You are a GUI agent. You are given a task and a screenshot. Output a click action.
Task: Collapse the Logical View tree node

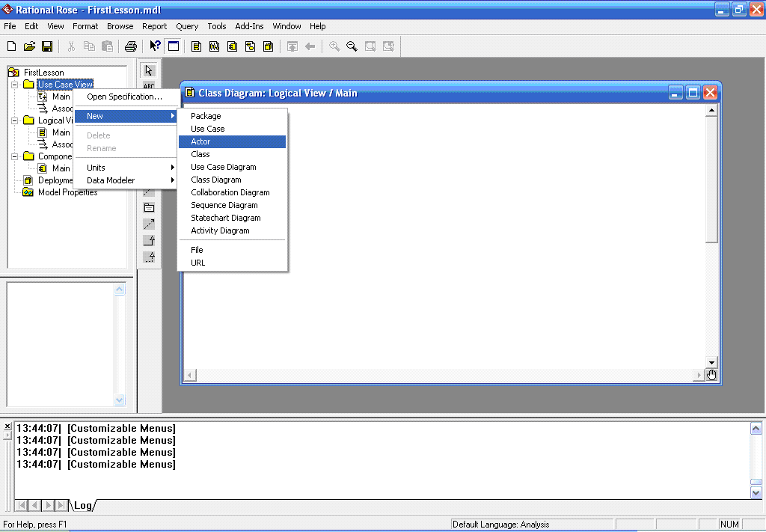click(15, 120)
